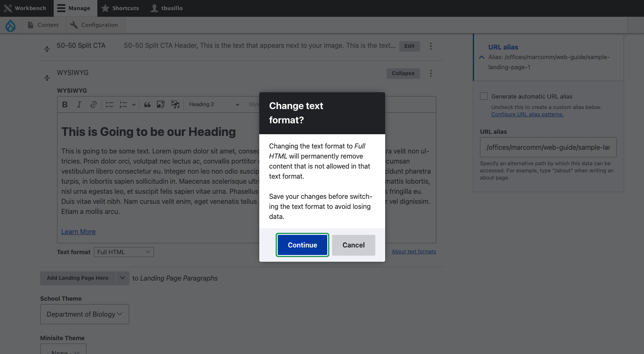Open the Content admin menu

point(43,25)
